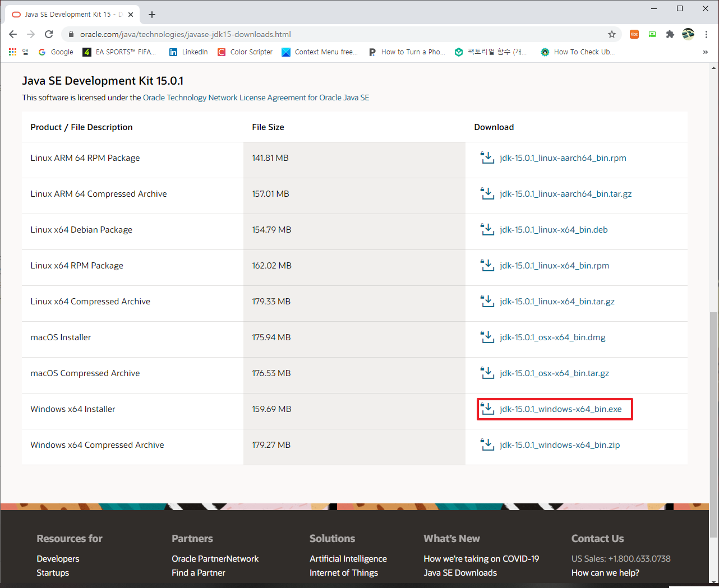Open the Apps grid in bookmarks bar
The height and width of the screenshot is (588, 719).
[12, 52]
